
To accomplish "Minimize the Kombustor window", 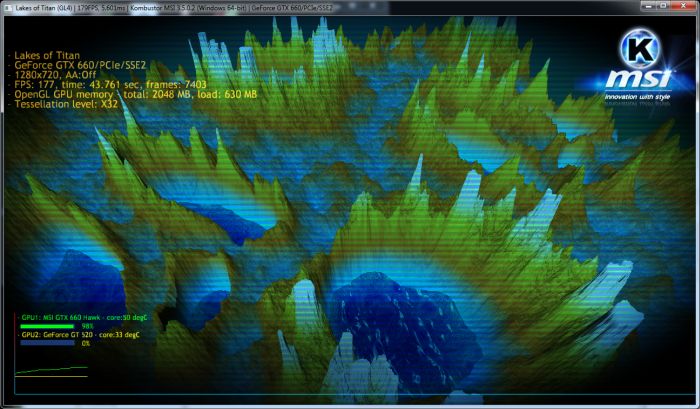I will (648, 6).
